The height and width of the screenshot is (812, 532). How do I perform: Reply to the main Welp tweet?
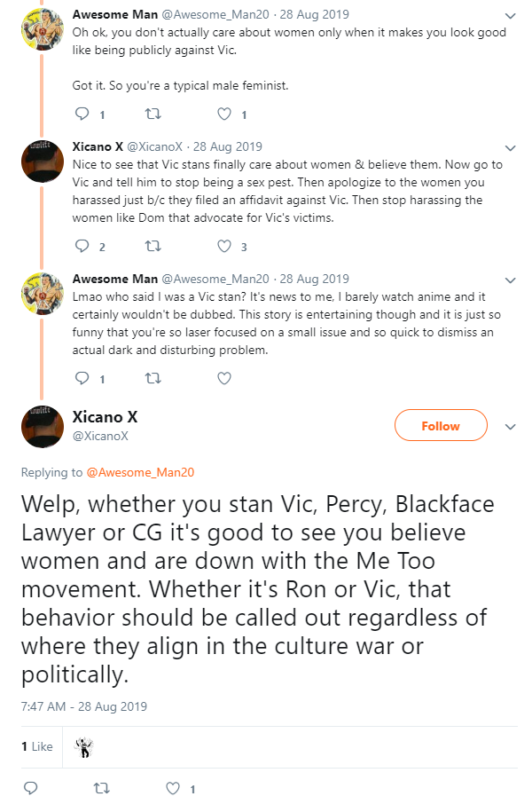[x=31, y=788]
